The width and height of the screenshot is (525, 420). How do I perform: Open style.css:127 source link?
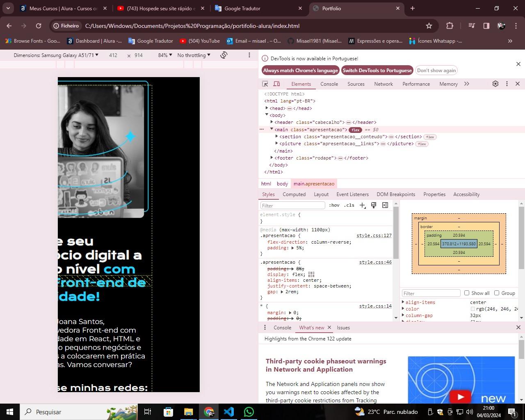[x=374, y=235]
